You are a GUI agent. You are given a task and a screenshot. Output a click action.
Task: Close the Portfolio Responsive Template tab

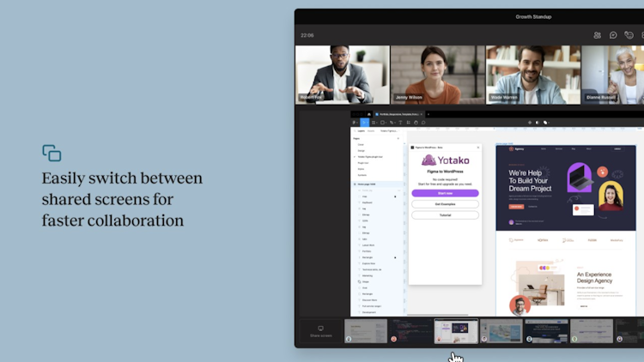coord(422,114)
